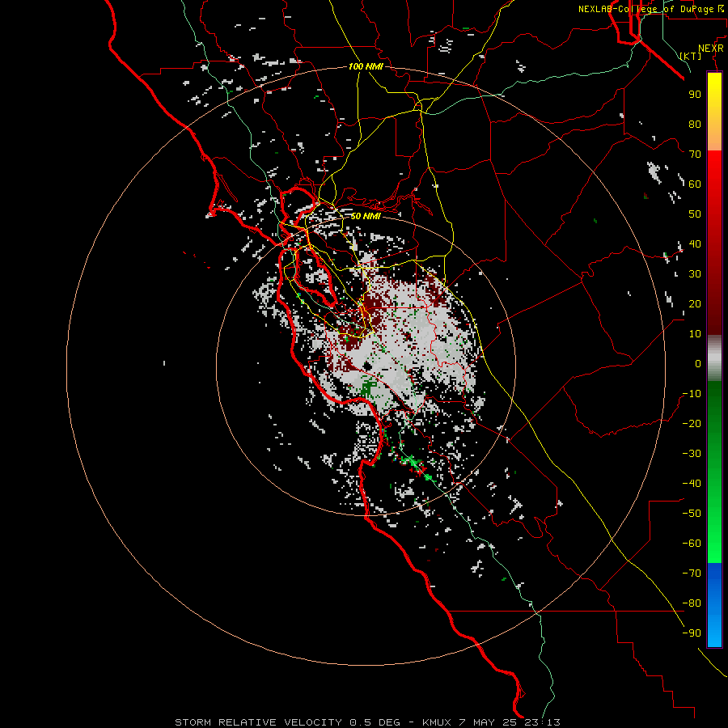Click the 10 value on the scale
Image resolution: width=728 pixels, height=728 pixels.
click(695, 334)
